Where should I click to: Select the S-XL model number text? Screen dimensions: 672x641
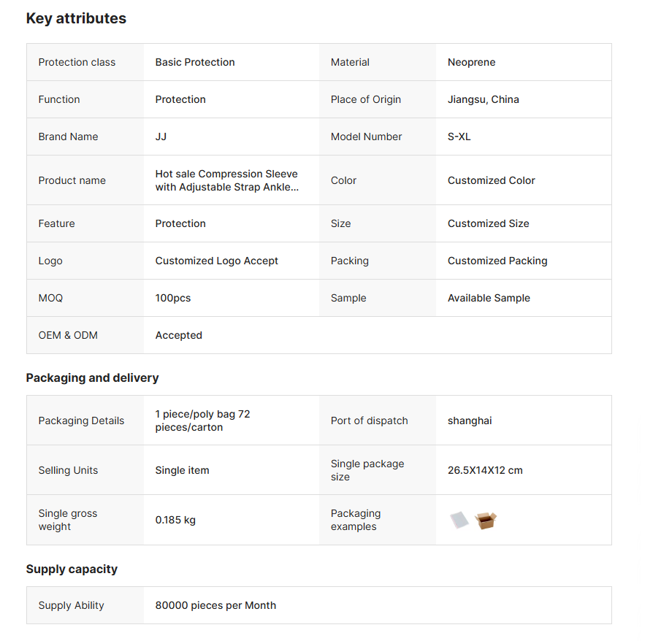pos(459,137)
